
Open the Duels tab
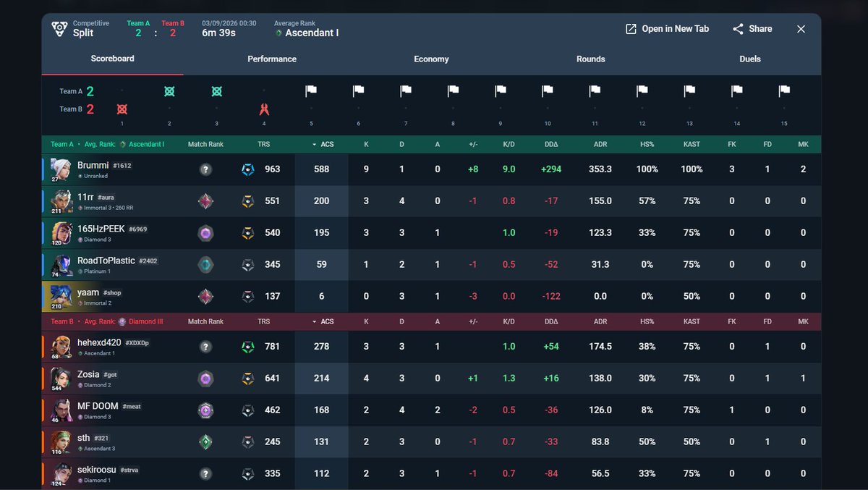750,59
